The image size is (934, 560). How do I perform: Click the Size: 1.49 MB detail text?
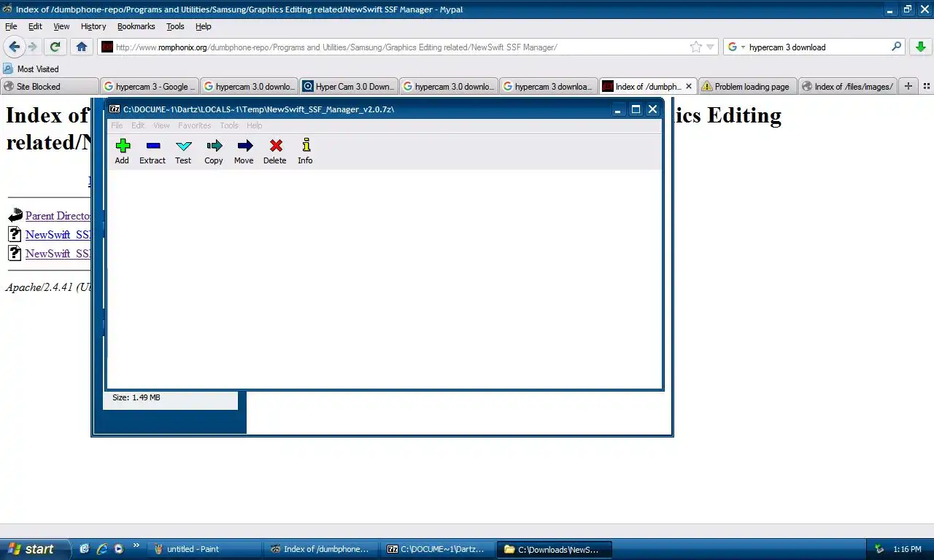coord(136,397)
